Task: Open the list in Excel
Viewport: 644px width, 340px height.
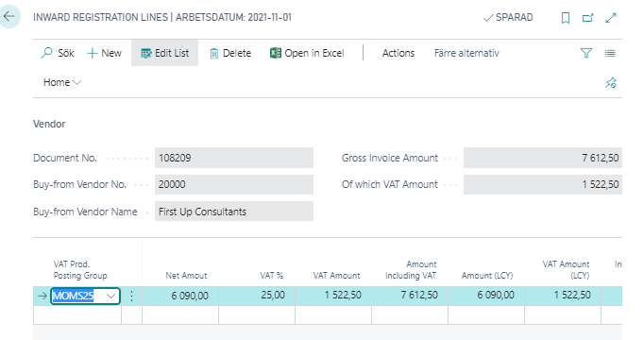Action: [307, 53]
